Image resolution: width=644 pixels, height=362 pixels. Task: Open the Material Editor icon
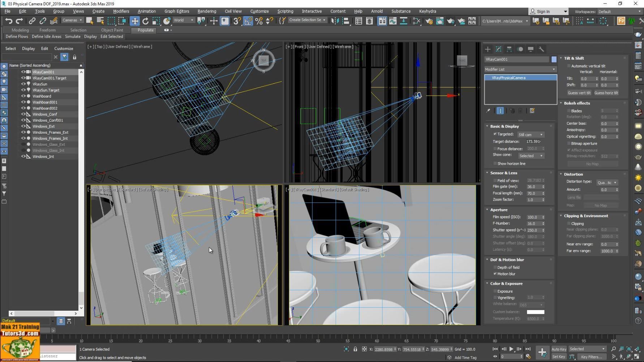[416, 21]
